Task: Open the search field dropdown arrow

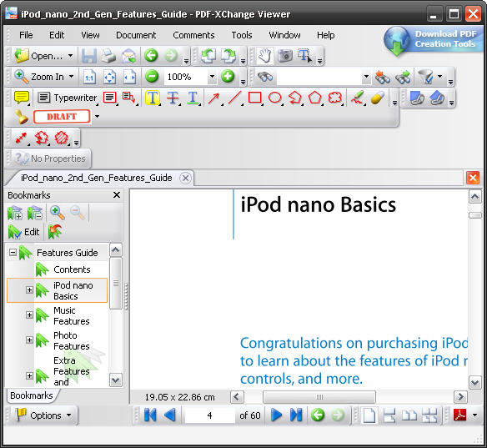Action: point(366,77)
